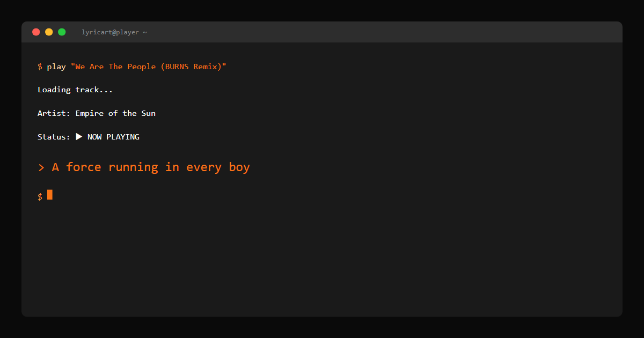Click the "Status:" label
Image resolution: width=644 pixels, height=338 pixels.
point(54,137)
